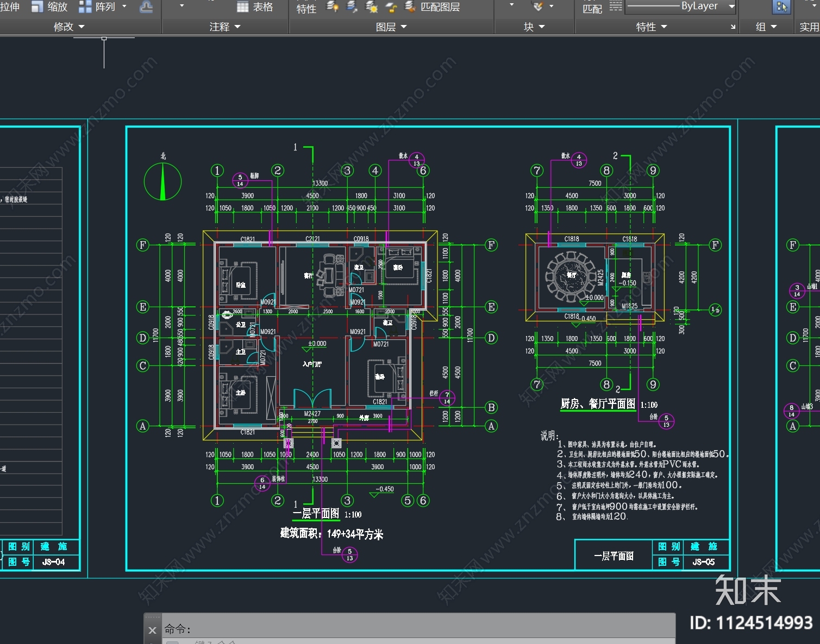Viewport: 820px width, 644px height.
Task: Expand the Modify (修改) panel
Action: pos(69,27)
